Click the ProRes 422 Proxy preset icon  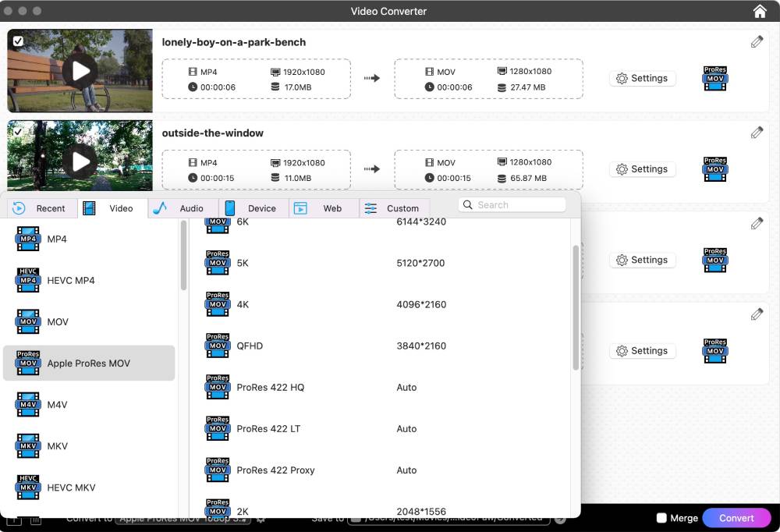pos(218,470)
